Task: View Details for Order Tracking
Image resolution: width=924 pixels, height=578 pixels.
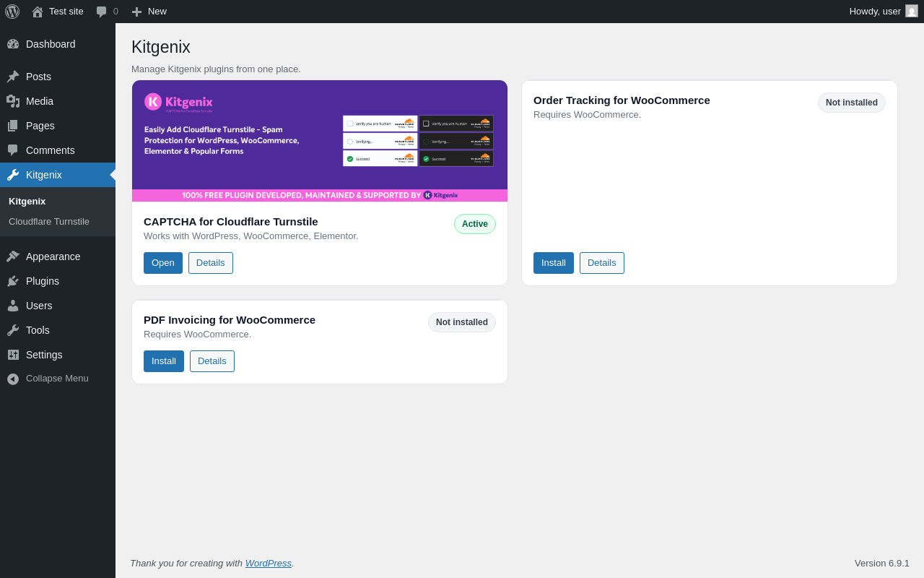Action: tap(602, 263)
